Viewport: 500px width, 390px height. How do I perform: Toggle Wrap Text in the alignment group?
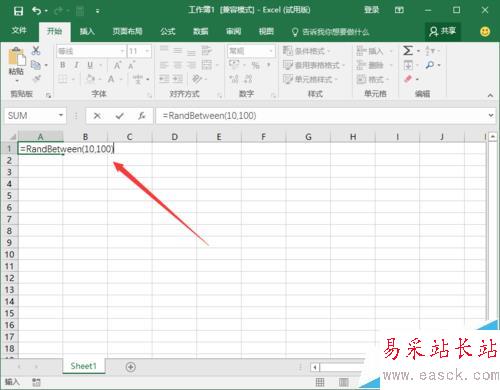pos(207,50)
